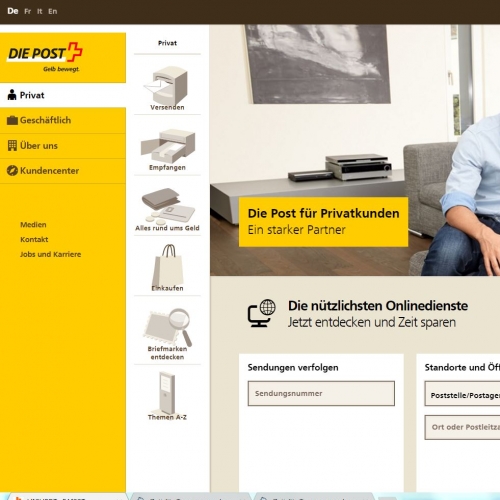Open the Einkaufen shopping bag icon
Viewport: 500px width, 500px height.
point(168,267)
